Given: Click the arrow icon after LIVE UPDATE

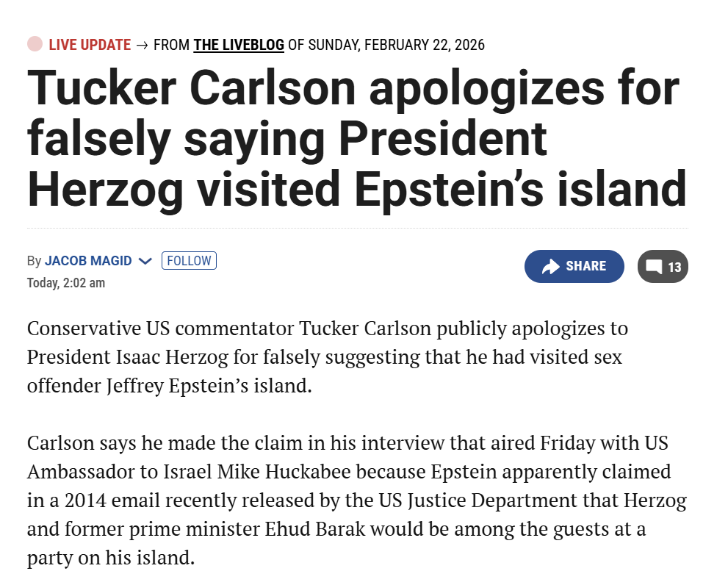Looking at the screenshot, I should point(143,45).
